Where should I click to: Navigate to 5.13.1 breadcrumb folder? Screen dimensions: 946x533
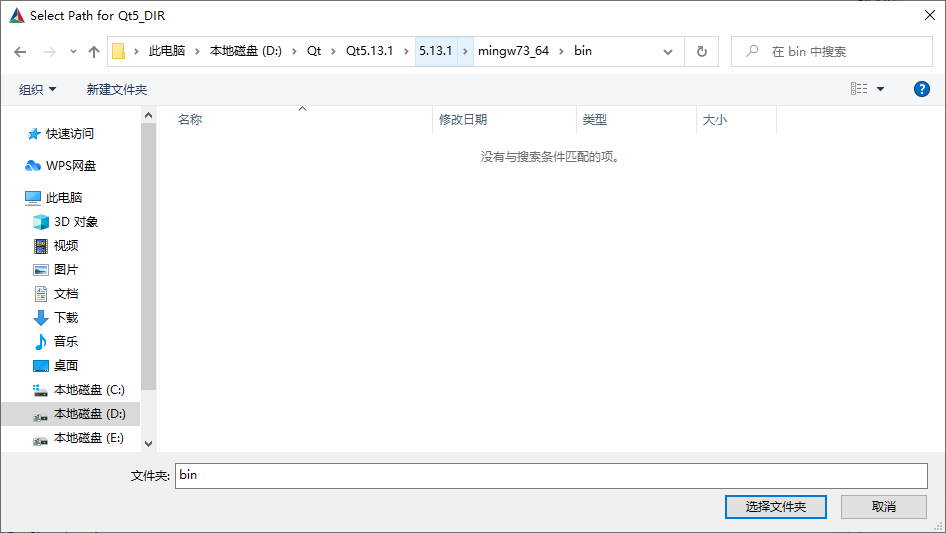[436, 51]
